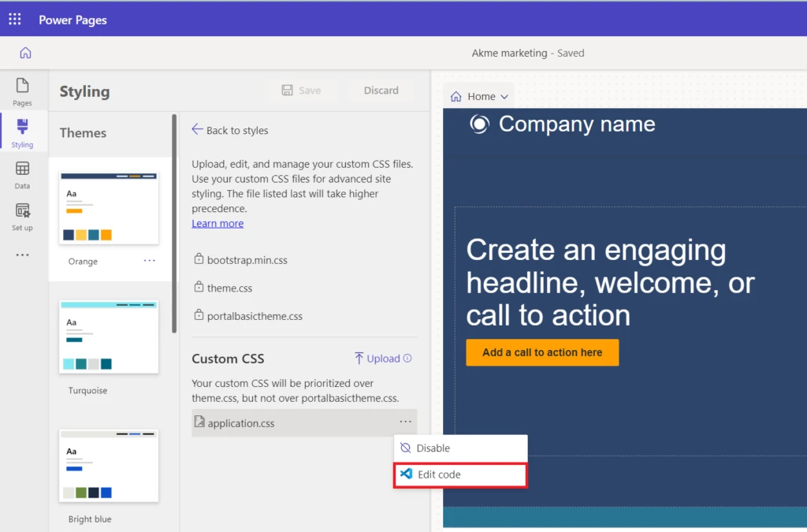Select Disable from the context menu
Image resolution: width=807 pixels, height=532 pixels.
point(433,448)
